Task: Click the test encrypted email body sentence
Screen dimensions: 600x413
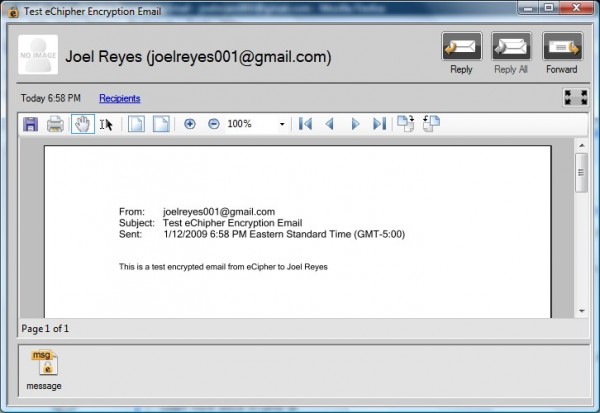Action: tap(223, 267)
